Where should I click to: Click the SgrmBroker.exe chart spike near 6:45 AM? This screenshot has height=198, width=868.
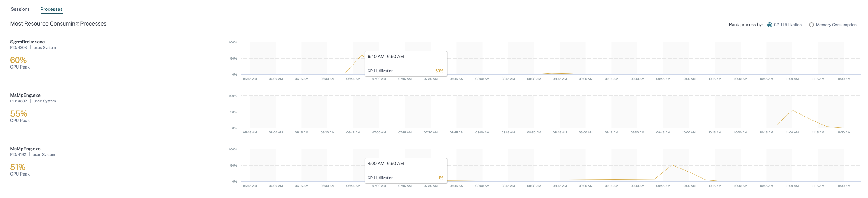point(362,55)
